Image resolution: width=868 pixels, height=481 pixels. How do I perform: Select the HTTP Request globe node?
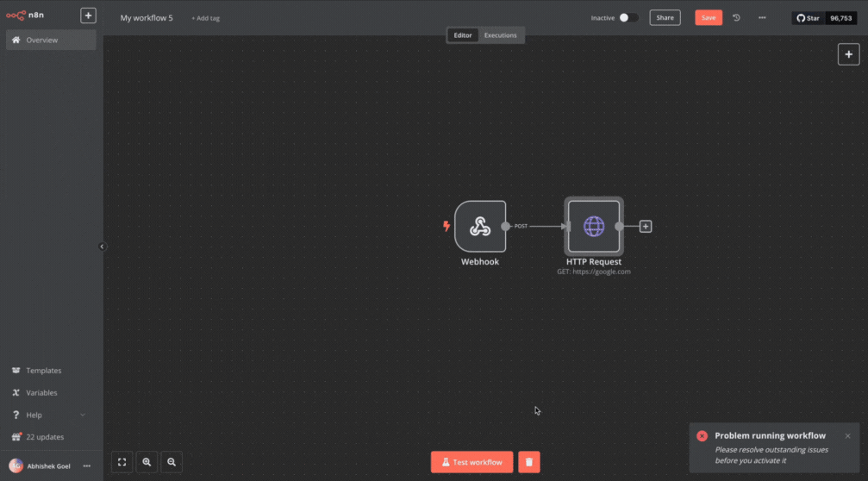594,227
